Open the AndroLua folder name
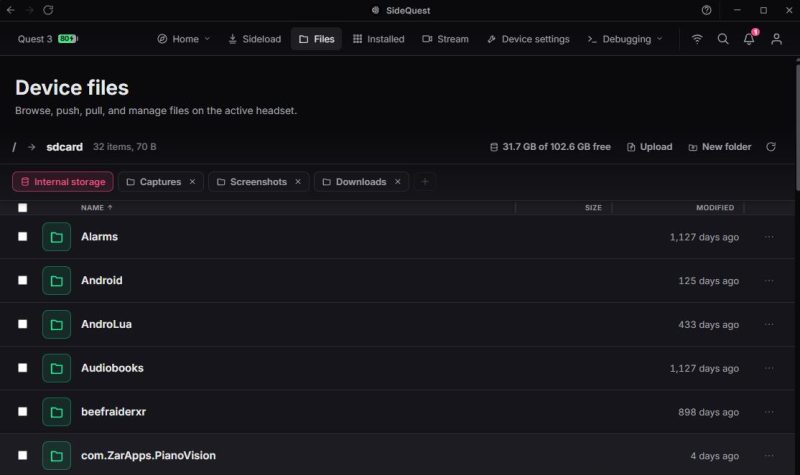 coord(106,324)
